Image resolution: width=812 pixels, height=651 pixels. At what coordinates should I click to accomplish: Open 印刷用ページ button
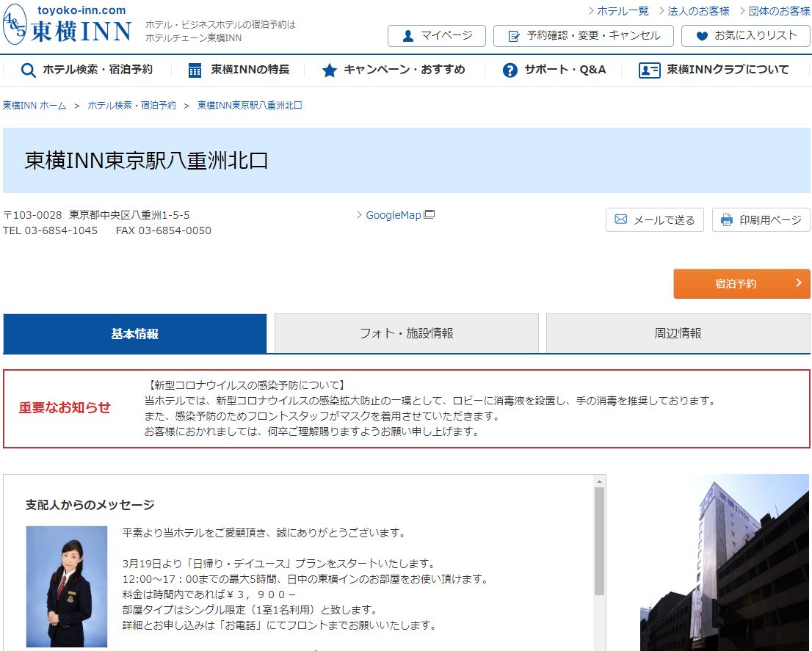click(761, 220)
